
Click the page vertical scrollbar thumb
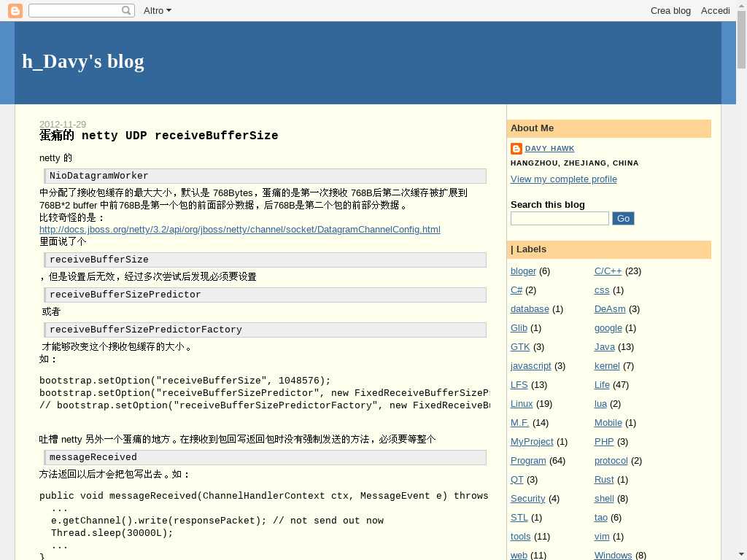[x=741, y=39]
